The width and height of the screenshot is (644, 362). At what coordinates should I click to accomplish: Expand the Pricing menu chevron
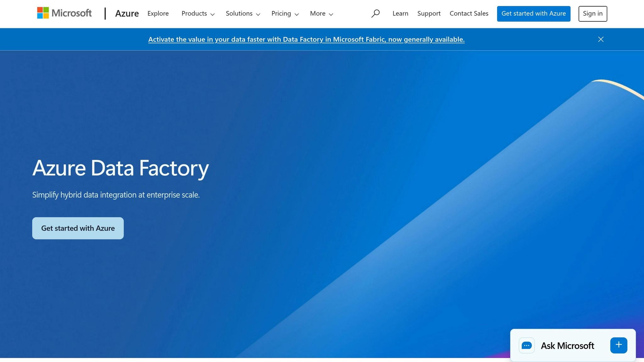285,14
